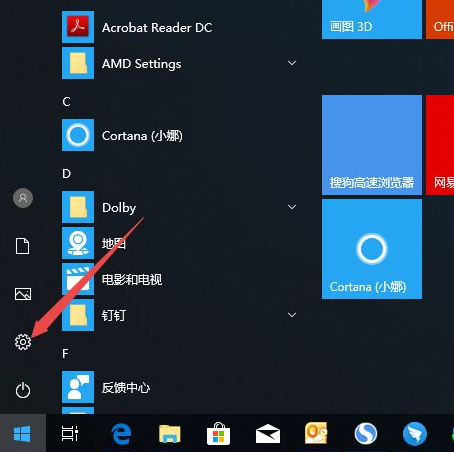Click the letter C group header
Screen dimensions: 454x452
point(66,102)
